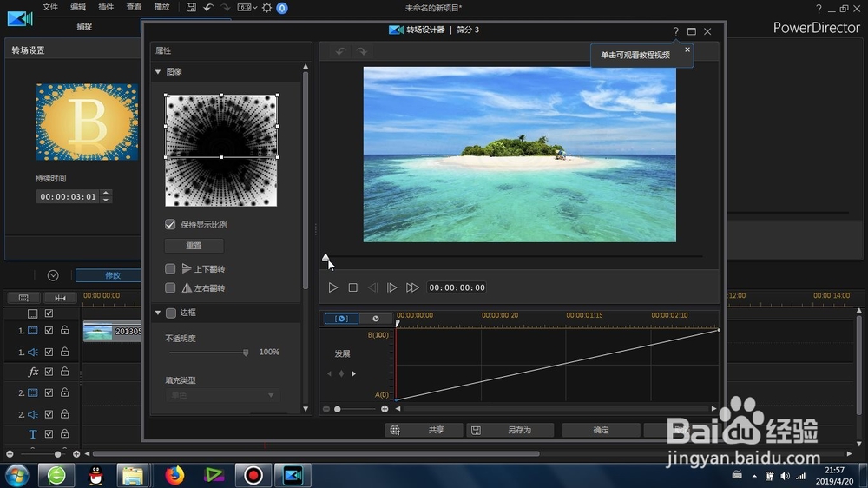Collapse the 图像 image section
The image size is (868, 488).
(x=158, y=71)
